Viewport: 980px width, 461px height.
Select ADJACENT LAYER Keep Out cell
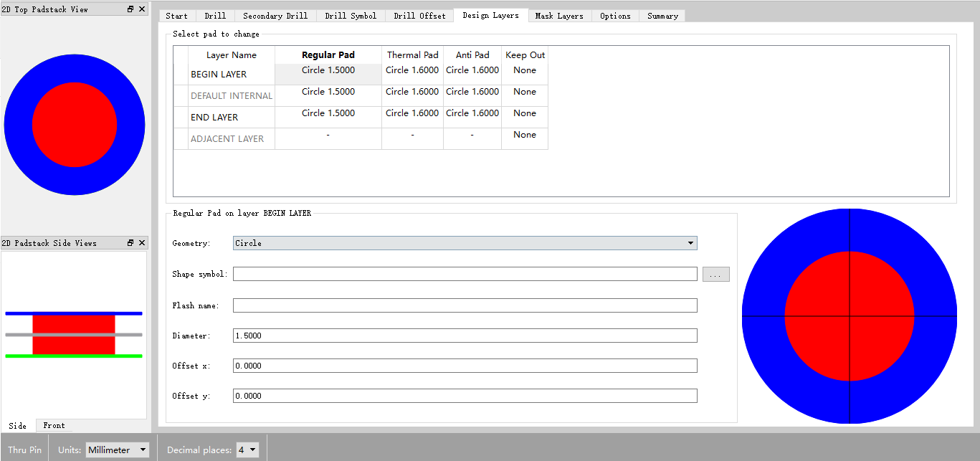pyautogui.click(x=525, y=139)
